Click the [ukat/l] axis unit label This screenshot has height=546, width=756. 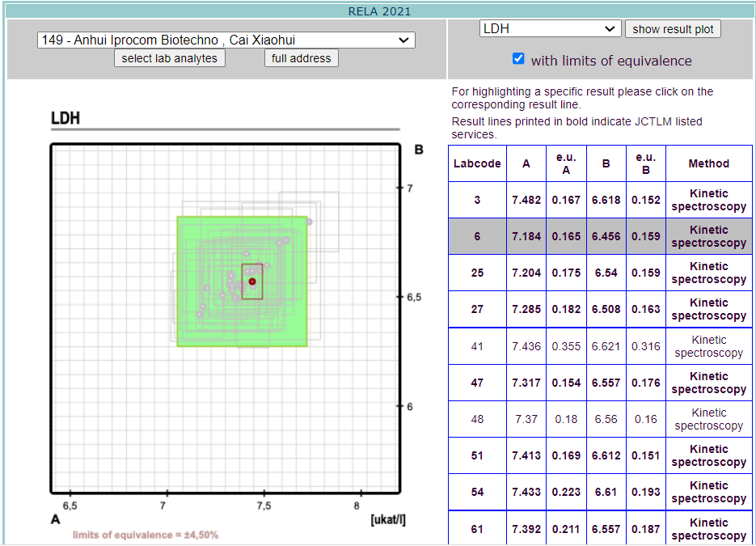click(x=388, y=520)
